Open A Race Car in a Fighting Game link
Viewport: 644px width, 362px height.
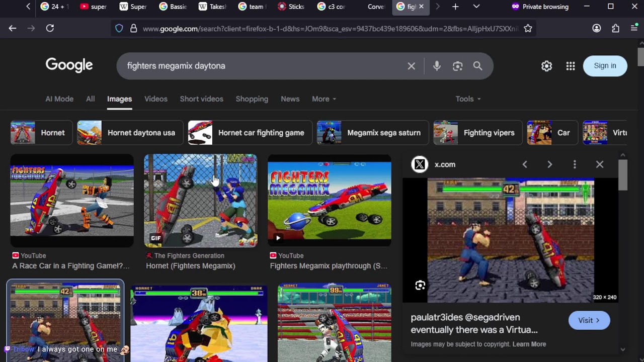click(71, 265)
